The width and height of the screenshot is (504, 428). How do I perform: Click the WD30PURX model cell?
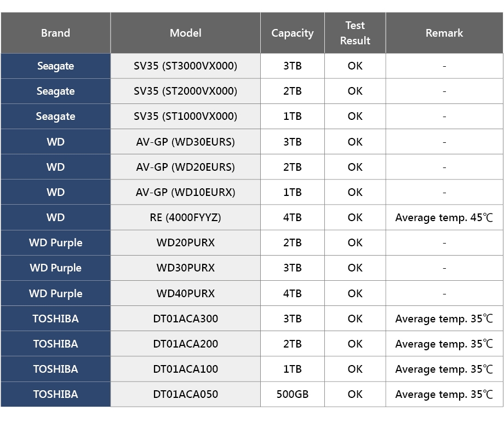click(x=185, y=268)
